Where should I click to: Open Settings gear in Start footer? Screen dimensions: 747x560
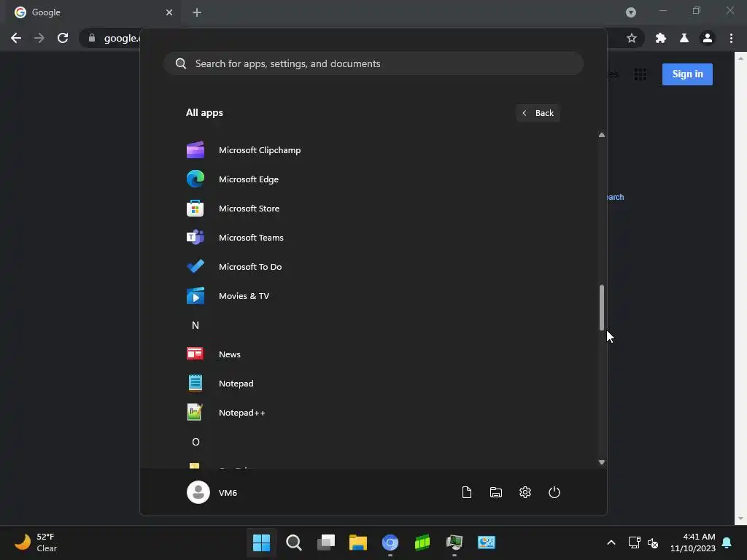(525, 492)
